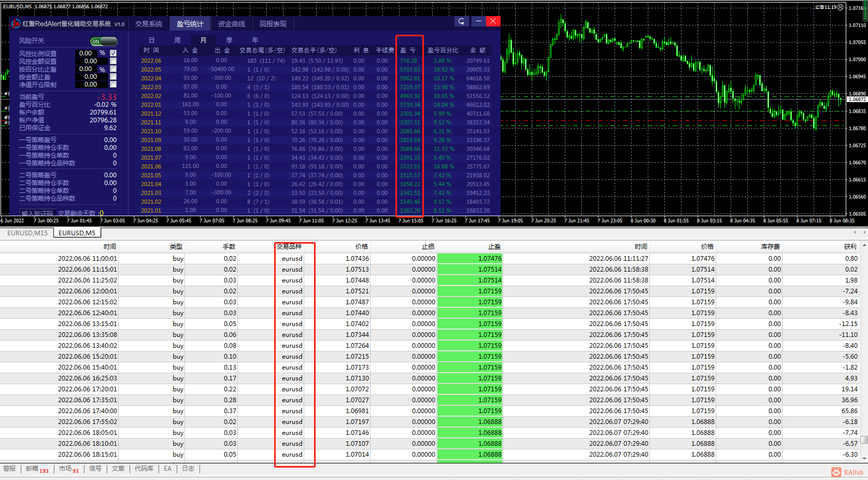868x480 pixels.
Task: Open the 资金曲线 tab
Action: [x=231, y=24]
